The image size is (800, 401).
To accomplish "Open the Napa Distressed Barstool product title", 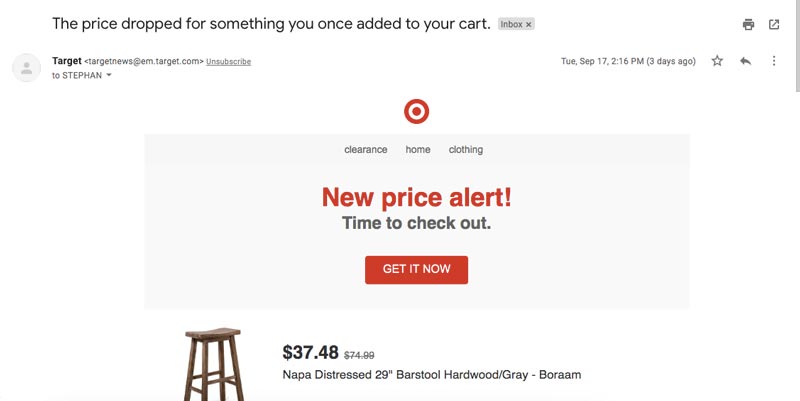I will coord(432,375).
